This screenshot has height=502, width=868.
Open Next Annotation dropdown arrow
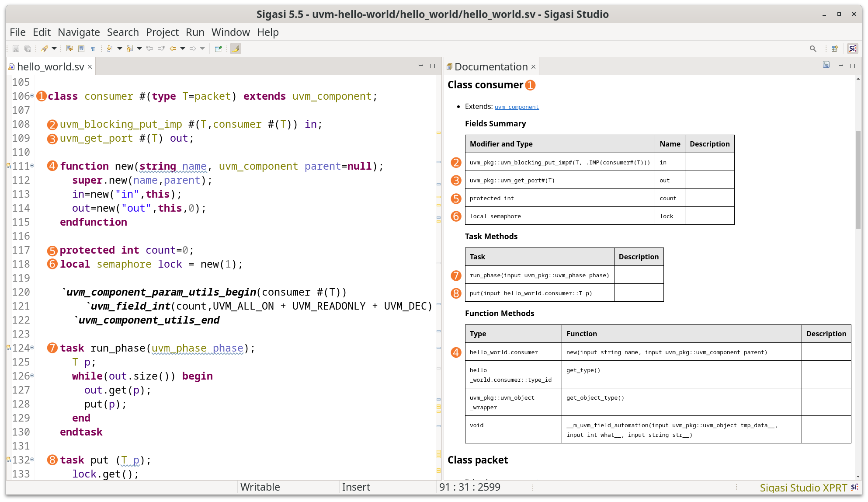point(120,49)
